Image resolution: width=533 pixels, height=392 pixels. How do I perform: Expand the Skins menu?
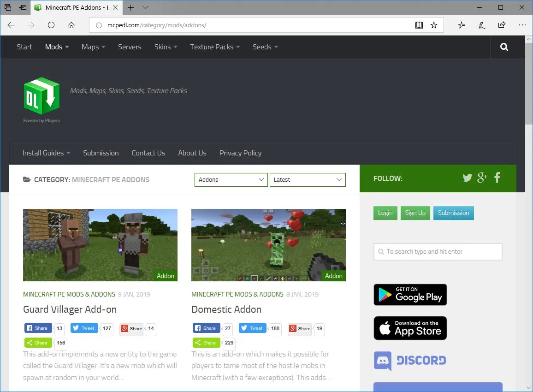[x=166, y=47]
